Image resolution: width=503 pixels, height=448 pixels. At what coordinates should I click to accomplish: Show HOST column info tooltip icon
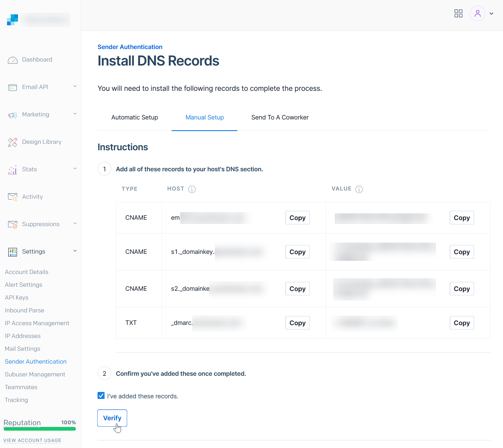pos(192,189)
